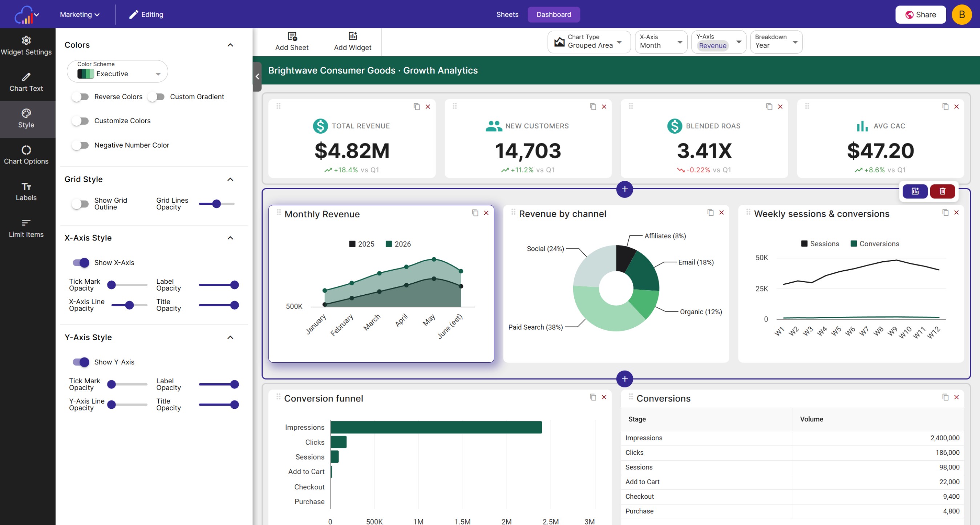Enable Custom Gradient switch
Viewport: 980px width, 525px height.
point(156,97)
